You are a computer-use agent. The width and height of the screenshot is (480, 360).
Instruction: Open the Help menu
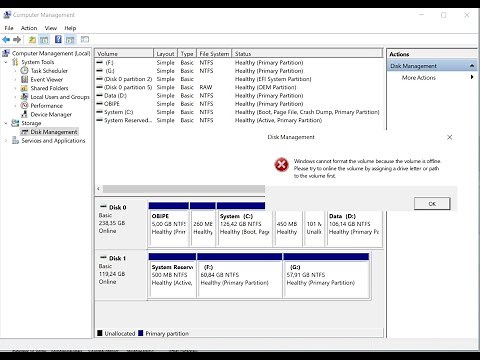(70, 28)
